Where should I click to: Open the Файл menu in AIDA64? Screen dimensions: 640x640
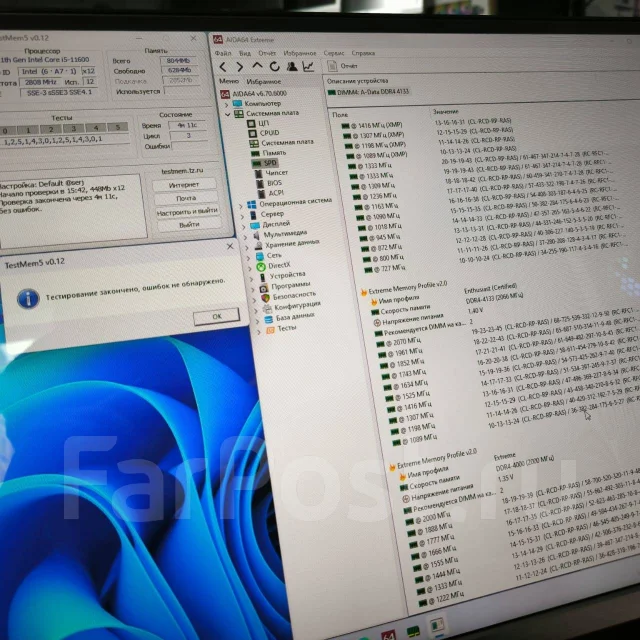pyautogui.click(x=223, y=53)
